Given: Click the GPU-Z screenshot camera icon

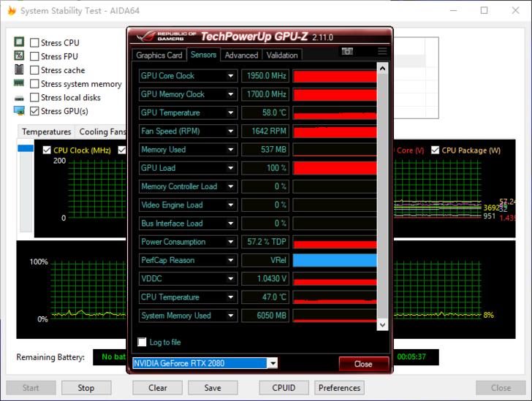Looking at the screenshot, I should [x=347, y=51].
